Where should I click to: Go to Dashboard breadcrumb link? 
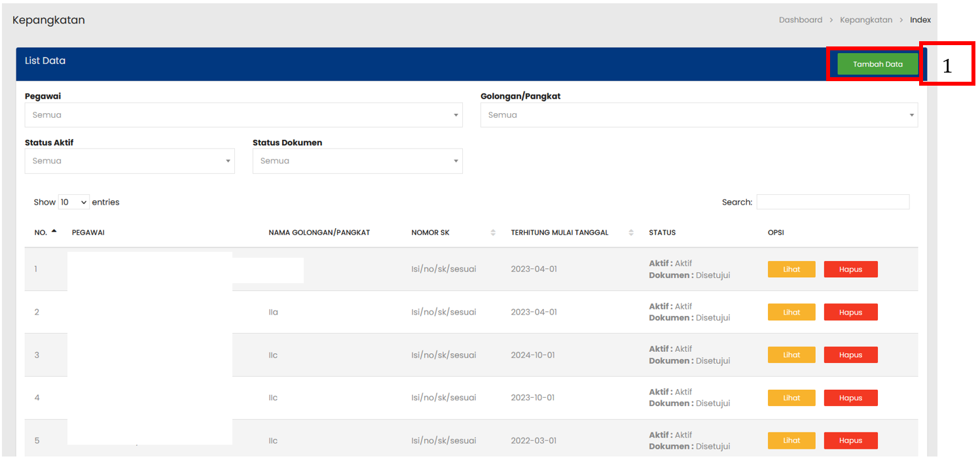(x=800, y=20)
